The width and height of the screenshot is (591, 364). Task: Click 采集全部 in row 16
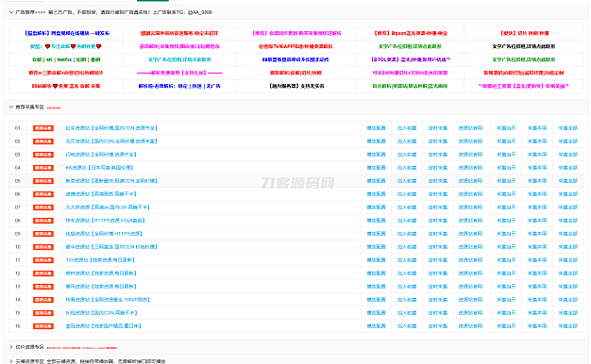[x=567, y=326]
